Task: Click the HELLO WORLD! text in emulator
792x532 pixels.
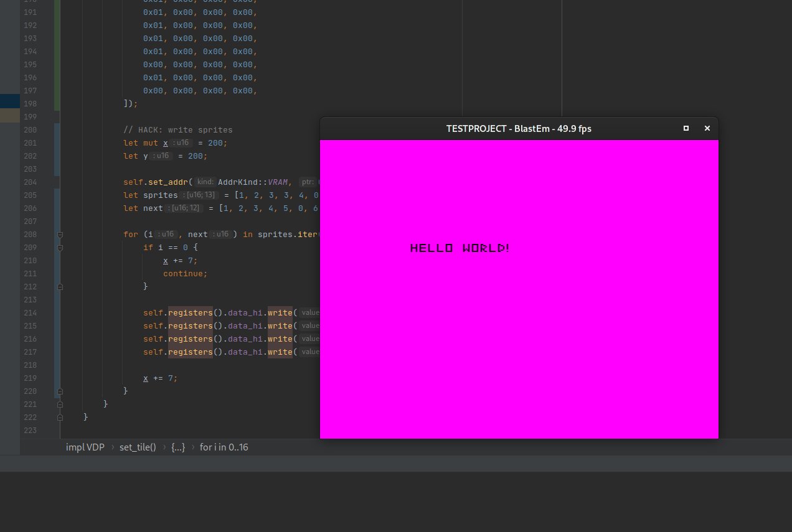Action: click(460, 248)
